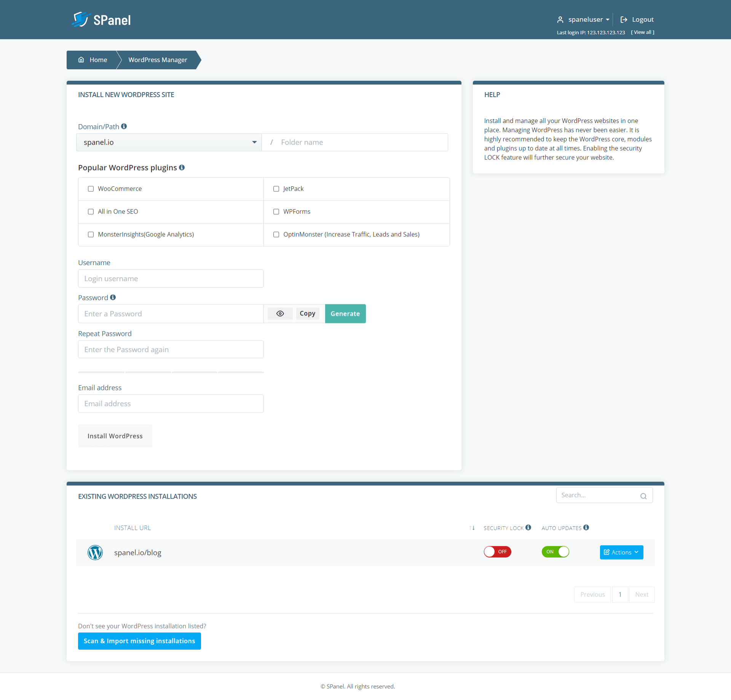Click Install WordPress button

tap(115, 436)
